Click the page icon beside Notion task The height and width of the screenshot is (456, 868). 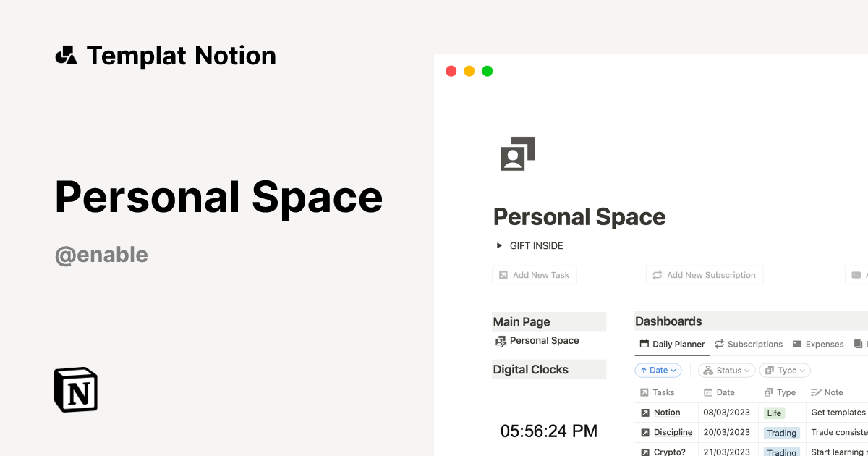click(x=645, y=413)
